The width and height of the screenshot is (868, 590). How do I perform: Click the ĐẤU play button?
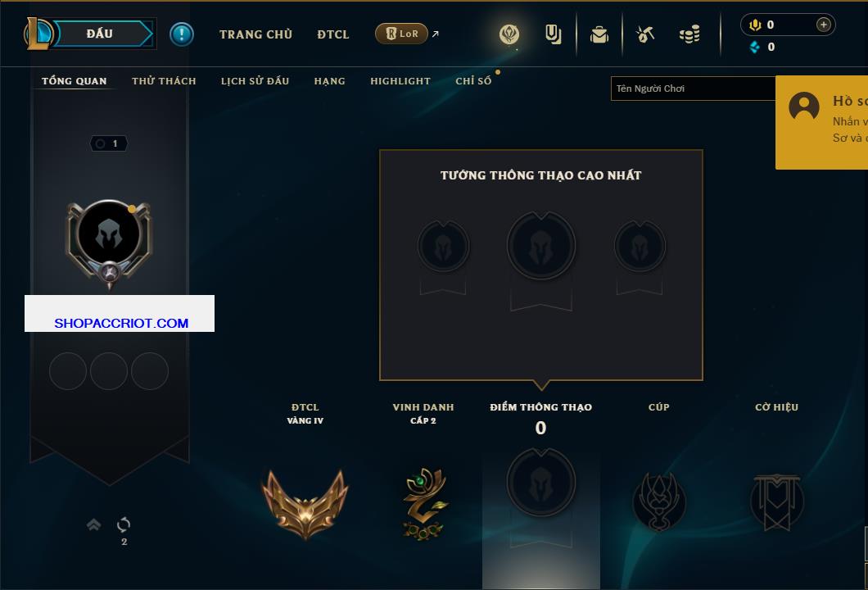coord(100,34)
